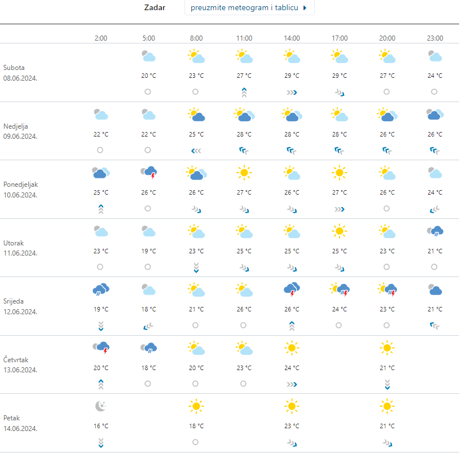This screenshot has width=476, height=457.
Task: Click the wind arrow for Petak at 2:00
Action: tap(100, 442)
